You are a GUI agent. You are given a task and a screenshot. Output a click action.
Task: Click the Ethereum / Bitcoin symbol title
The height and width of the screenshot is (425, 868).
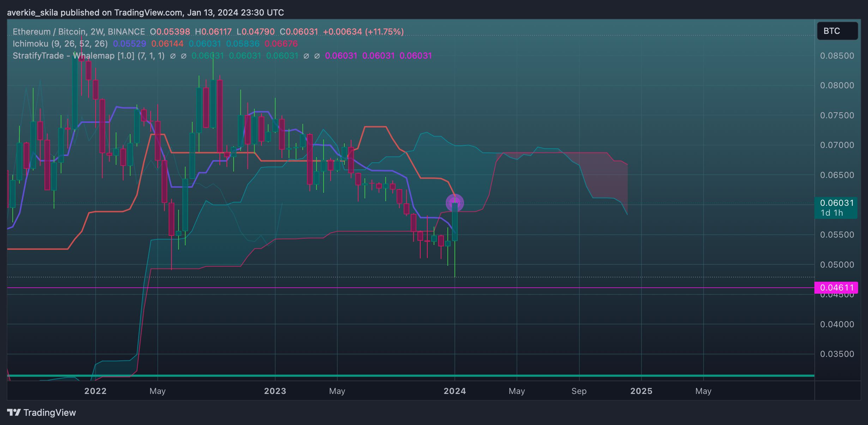point(79,32)
